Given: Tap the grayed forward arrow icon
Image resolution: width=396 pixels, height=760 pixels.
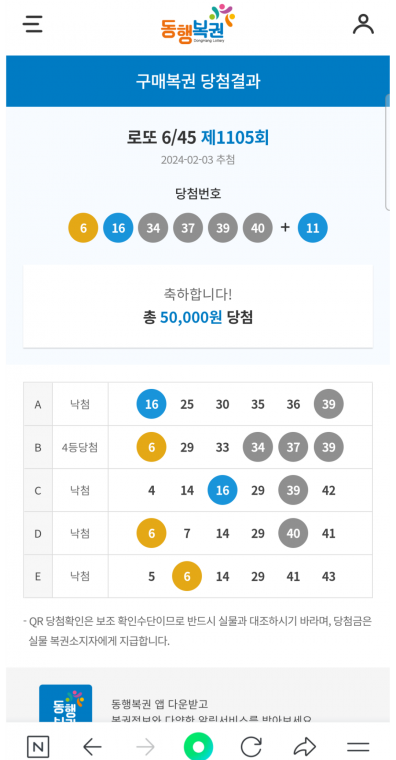Looking at the screenshot, I should click(145, 746).
